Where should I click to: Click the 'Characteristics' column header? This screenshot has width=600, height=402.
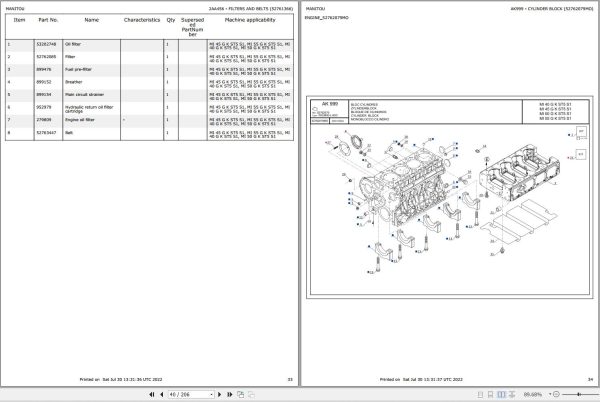click(x=142, y=20)
